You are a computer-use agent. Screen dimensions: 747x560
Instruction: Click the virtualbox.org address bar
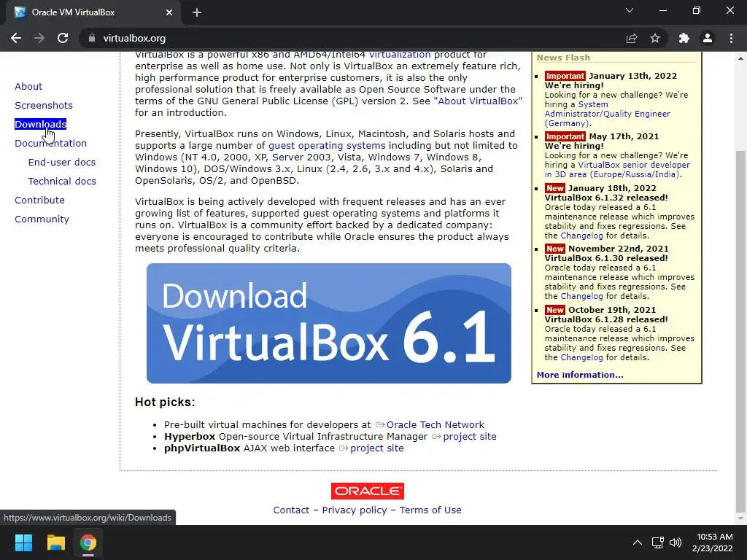[352, 38]
